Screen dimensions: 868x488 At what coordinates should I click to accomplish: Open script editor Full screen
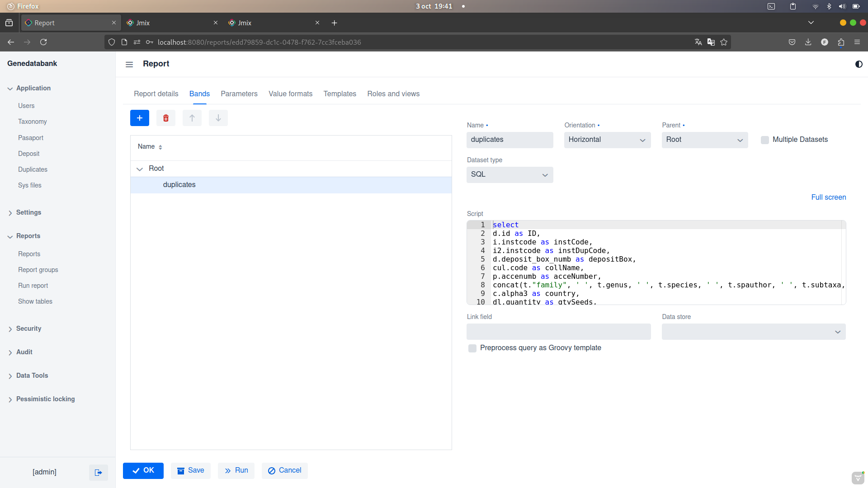(x=828, y=197)
